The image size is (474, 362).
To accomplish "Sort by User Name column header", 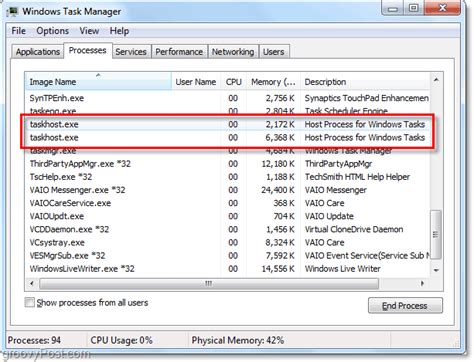I will pos(196,82).
